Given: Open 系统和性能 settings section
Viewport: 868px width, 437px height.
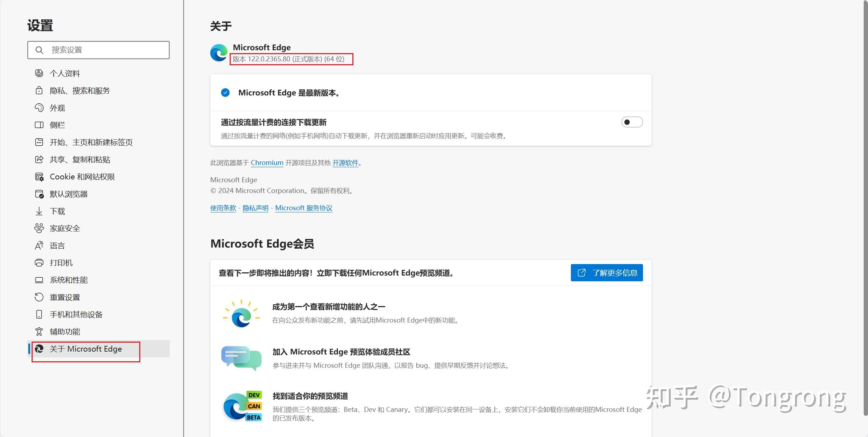Looking at the screenshot, I should tap(69, 280).
